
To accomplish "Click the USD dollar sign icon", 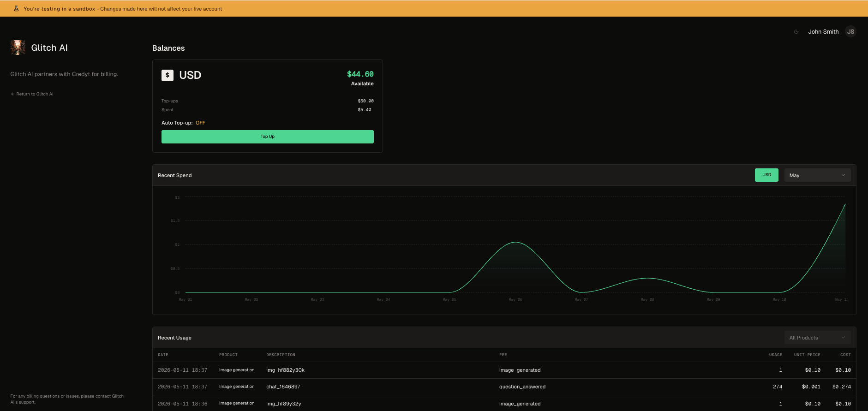I will point(168,75).
